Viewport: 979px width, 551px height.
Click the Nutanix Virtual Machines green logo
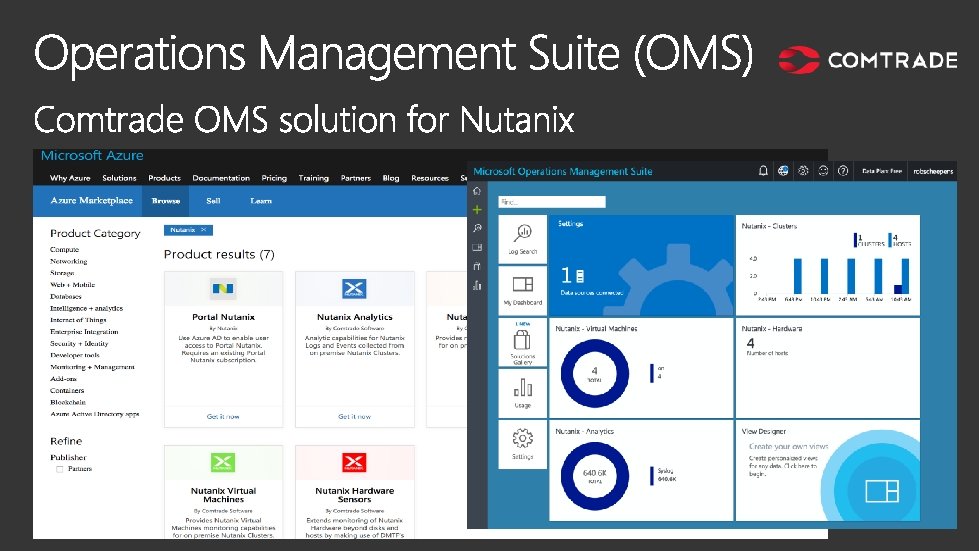(x=223, y=462)
